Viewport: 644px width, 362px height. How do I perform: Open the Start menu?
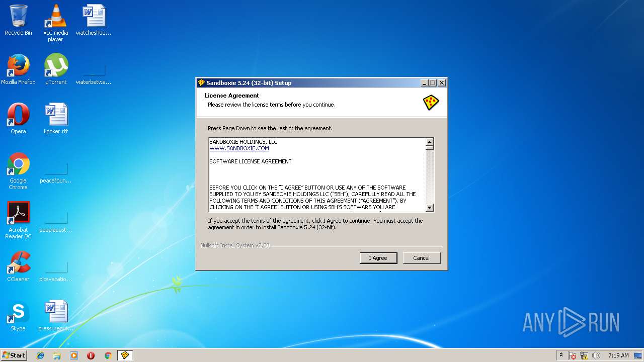(14, 355)
